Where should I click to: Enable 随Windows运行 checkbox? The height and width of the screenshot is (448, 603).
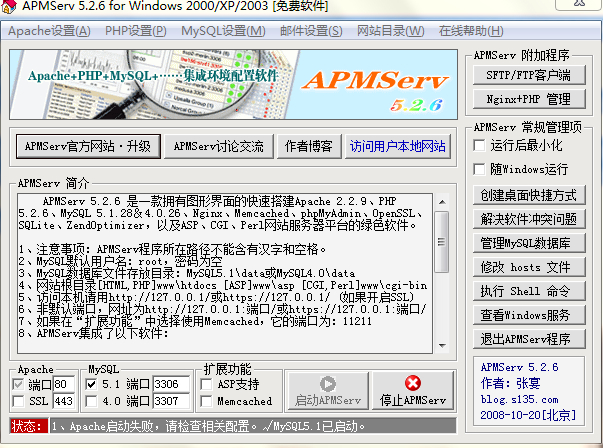click(480, 169)
